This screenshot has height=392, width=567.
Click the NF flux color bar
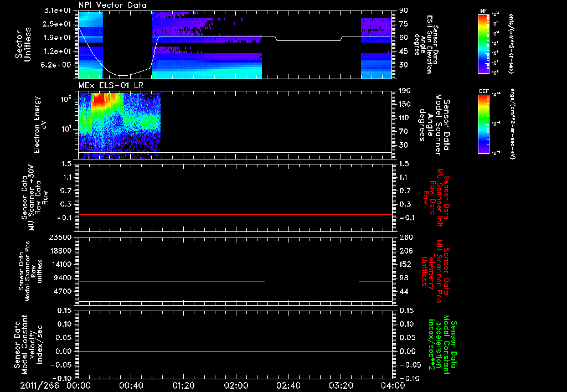click(x=484, y=43)
